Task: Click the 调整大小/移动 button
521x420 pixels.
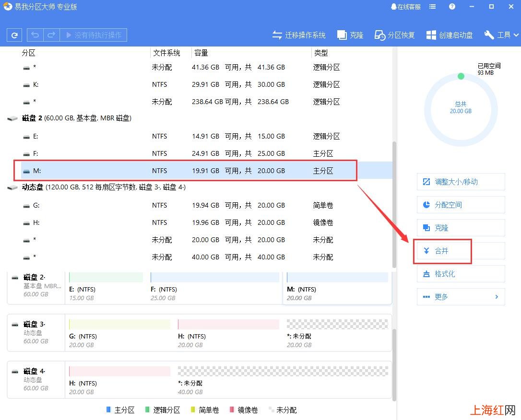Action: click(461, 182)
